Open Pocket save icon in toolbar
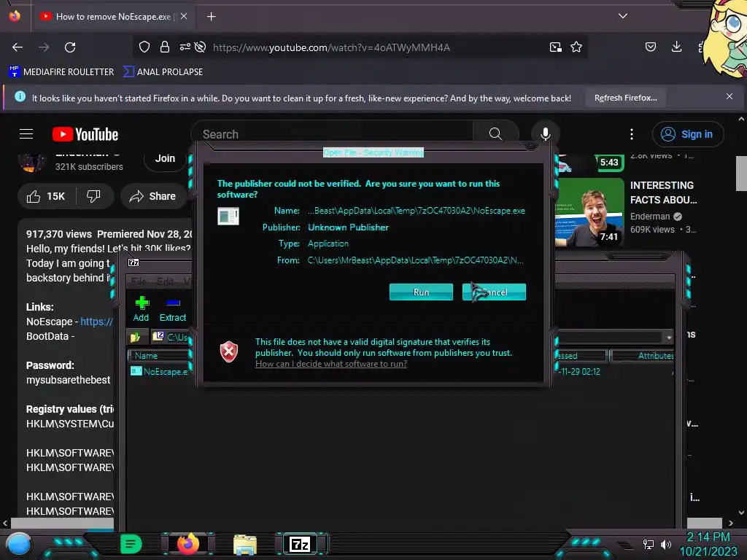747x560 pixels. coord(651,47)
